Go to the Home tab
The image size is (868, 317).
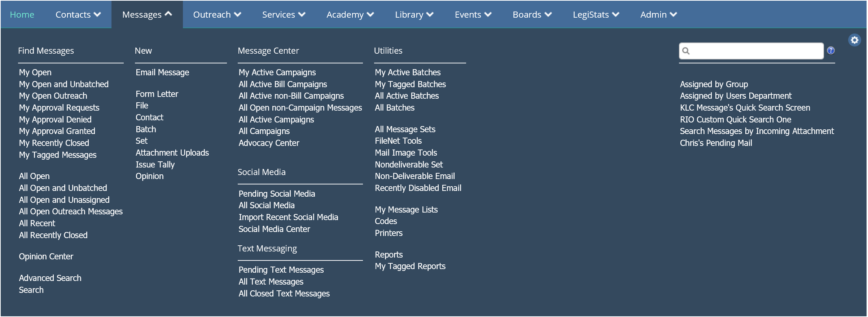(22, 15)
